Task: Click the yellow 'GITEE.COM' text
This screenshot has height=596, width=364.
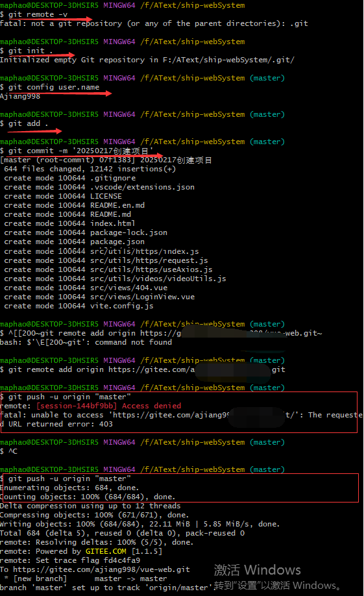Action: pos(106,552)
